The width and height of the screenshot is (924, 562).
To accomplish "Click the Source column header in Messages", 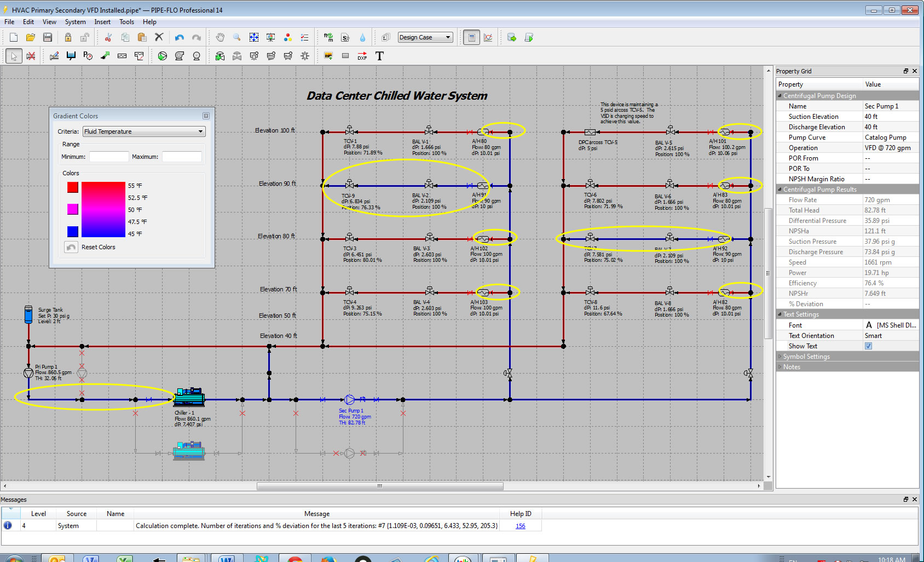I will (x=77, y=514).
